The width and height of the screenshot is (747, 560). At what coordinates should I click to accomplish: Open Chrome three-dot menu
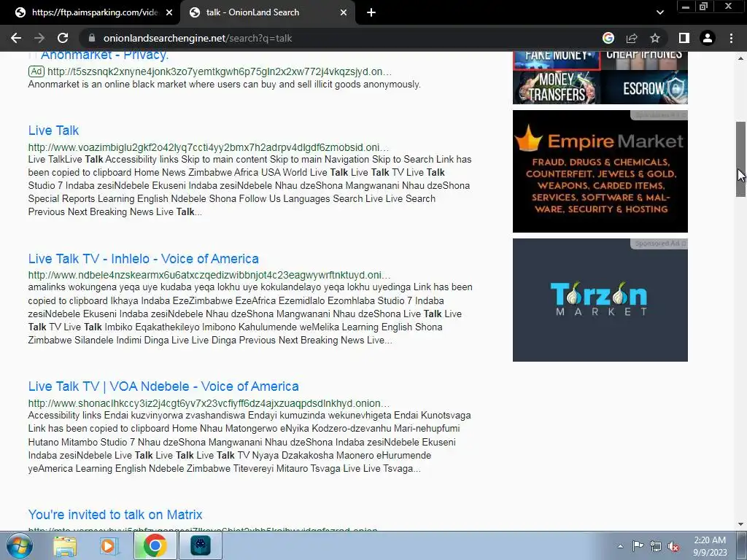click(x=731, y=38)
